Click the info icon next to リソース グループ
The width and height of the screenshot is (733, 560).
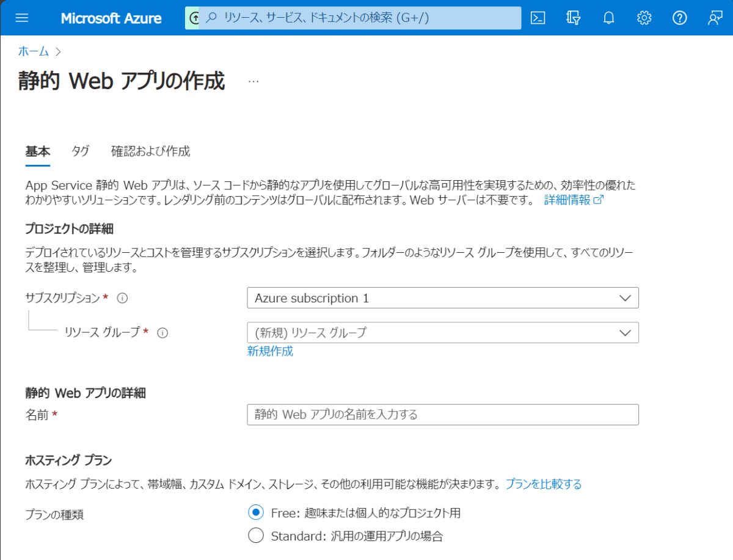[x=162, y=333]
